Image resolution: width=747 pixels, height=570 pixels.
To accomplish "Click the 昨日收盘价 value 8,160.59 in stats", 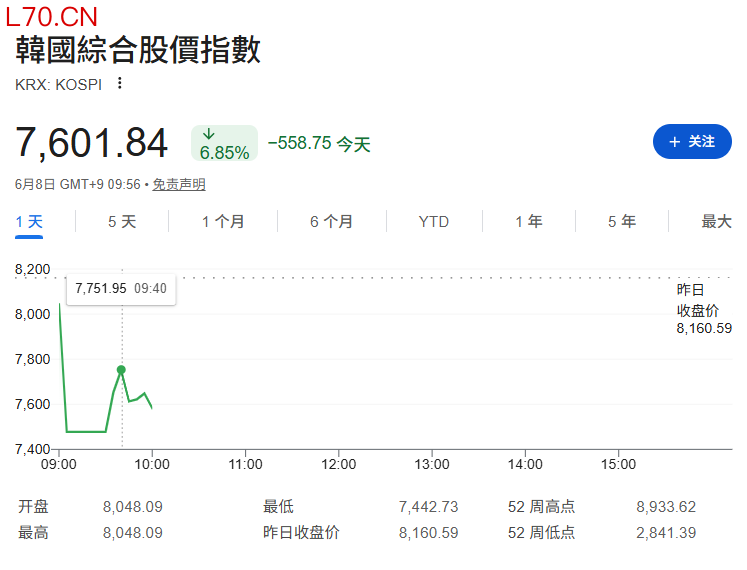I will pos(428,532).
